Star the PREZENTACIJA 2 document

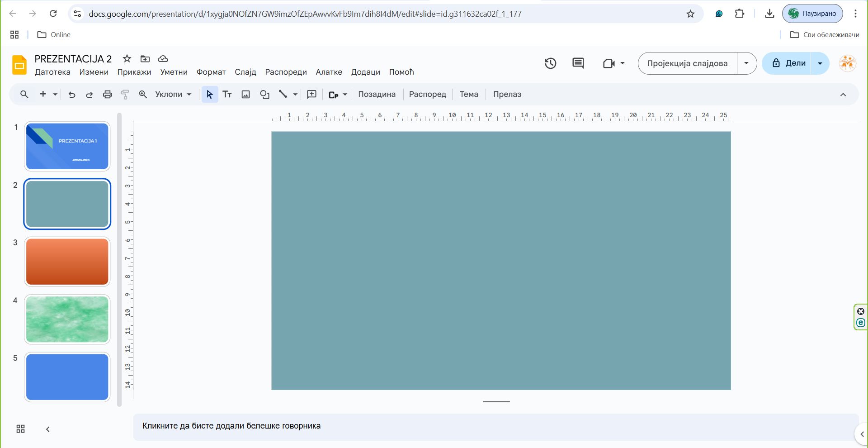(x=127, y=59)
